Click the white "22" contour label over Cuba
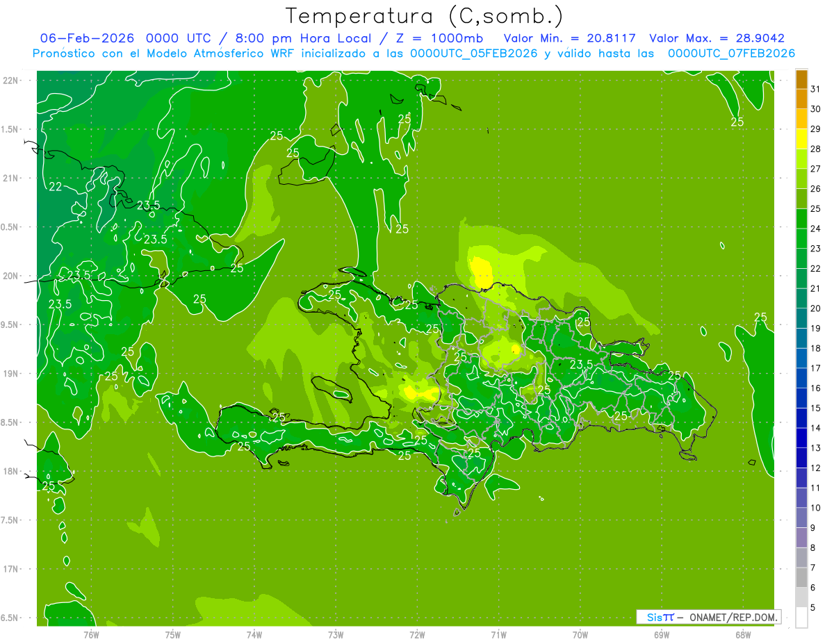 point(55,187)
